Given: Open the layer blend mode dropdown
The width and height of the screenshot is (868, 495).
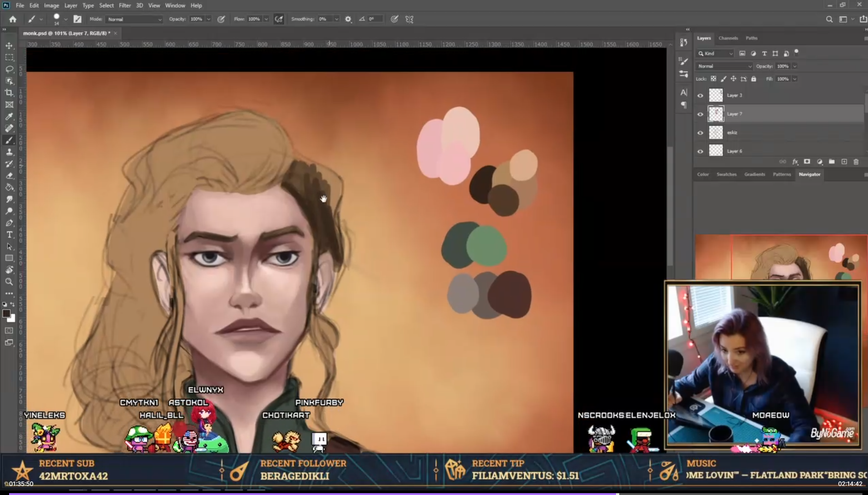Looking at the screenshot, I should 725,66.
